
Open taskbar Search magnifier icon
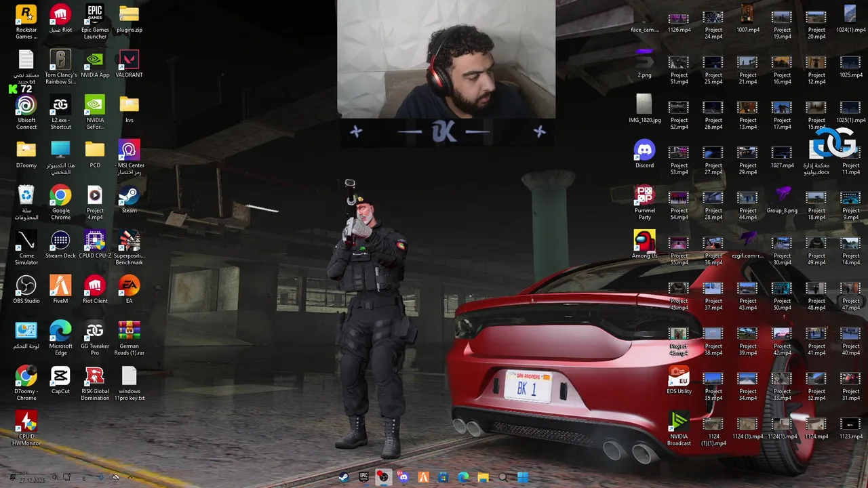502,477
